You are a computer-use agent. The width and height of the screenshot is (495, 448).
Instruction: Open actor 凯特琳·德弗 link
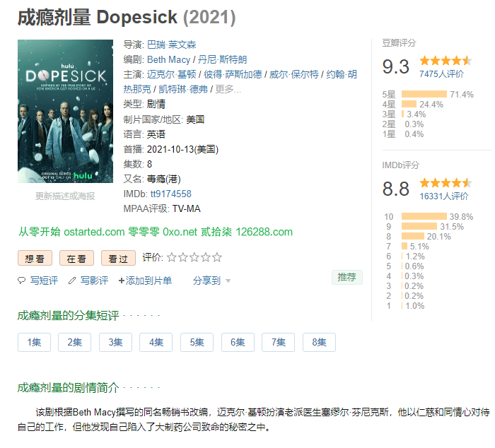click(183, 89)
